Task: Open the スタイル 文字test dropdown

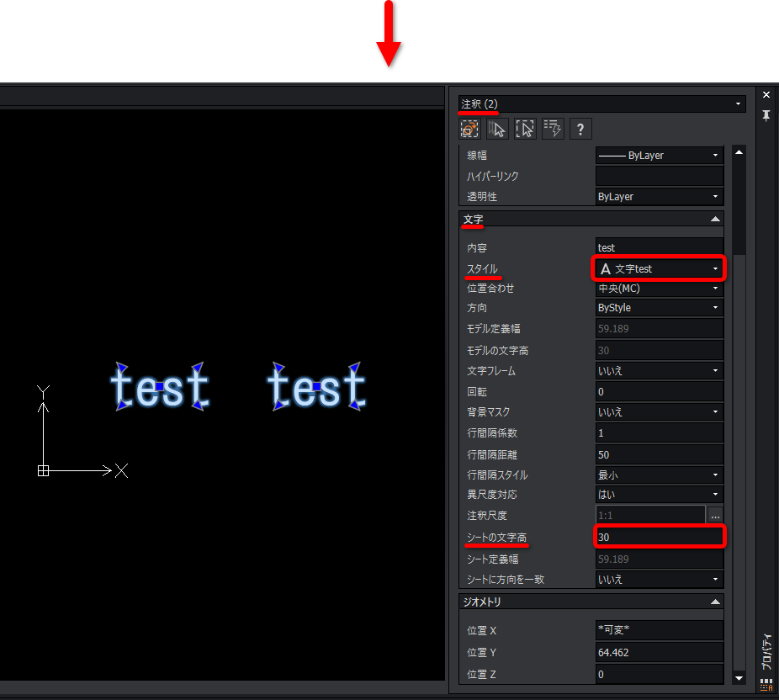Action: pyautogui.click(x=659, y=268)
